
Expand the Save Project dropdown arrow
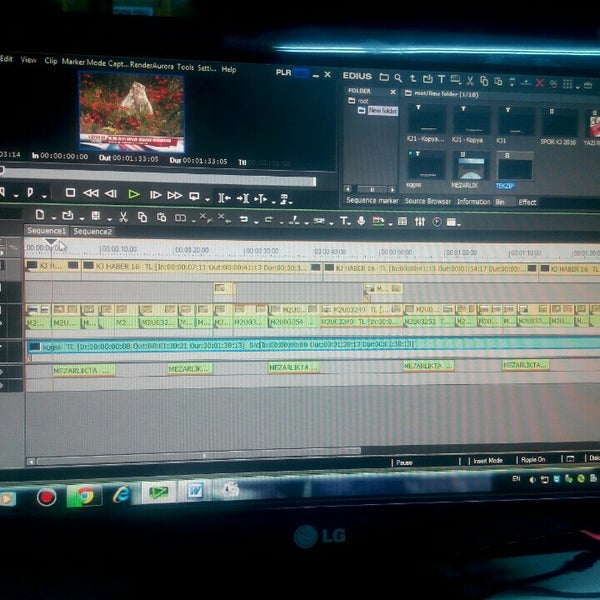109,219
